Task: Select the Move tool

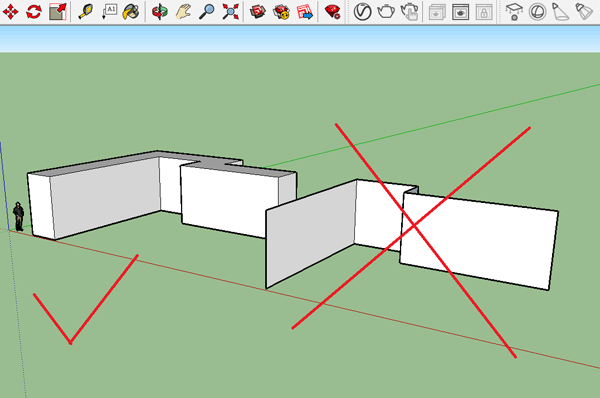Action: point(10,12)
